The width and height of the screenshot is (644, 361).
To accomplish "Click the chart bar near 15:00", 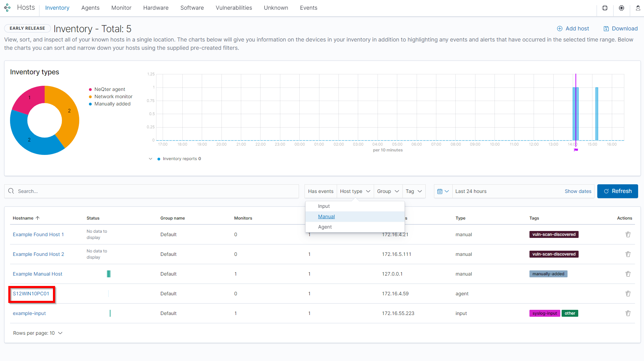I will point(597,114).
